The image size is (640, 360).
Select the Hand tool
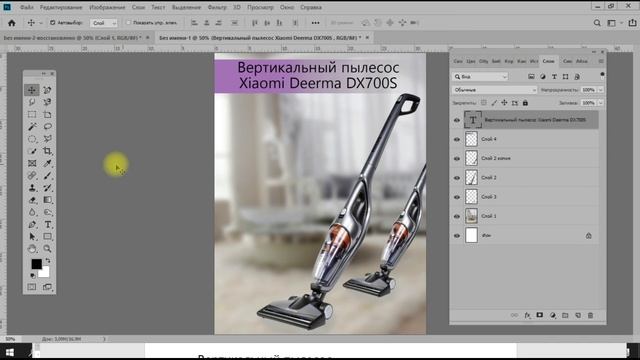pyautogui.click(x=32, y=249)
